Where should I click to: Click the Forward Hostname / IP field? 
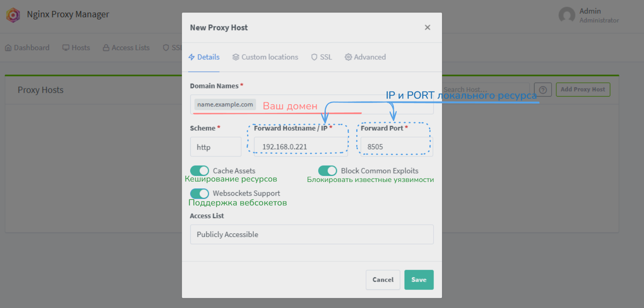point(301,147)
